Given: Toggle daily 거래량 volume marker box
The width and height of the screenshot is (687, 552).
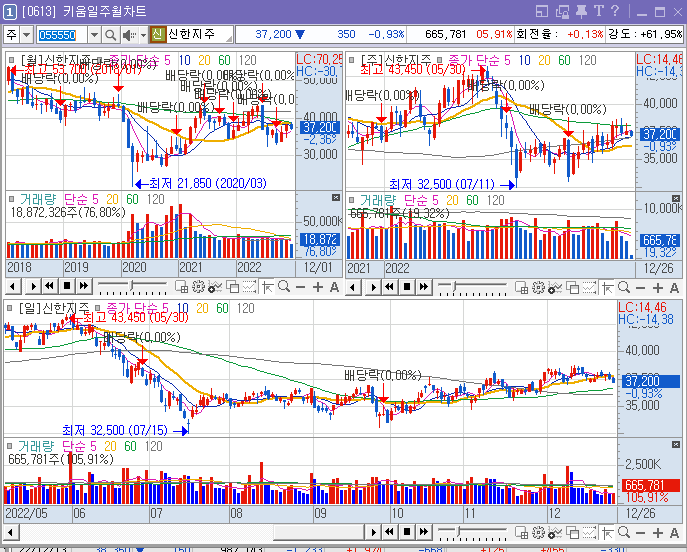Looking at the screenshot, I should [10, 446].
